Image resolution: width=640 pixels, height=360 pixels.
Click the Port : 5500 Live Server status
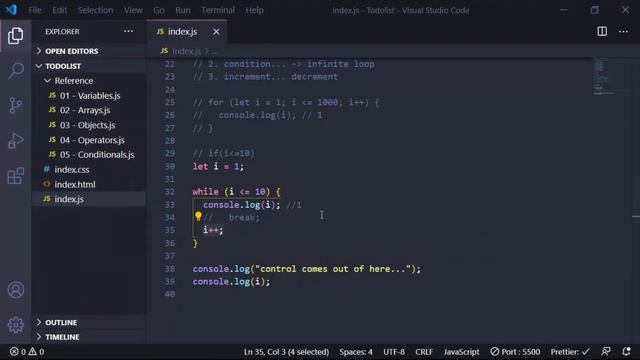tap(515, 351)
